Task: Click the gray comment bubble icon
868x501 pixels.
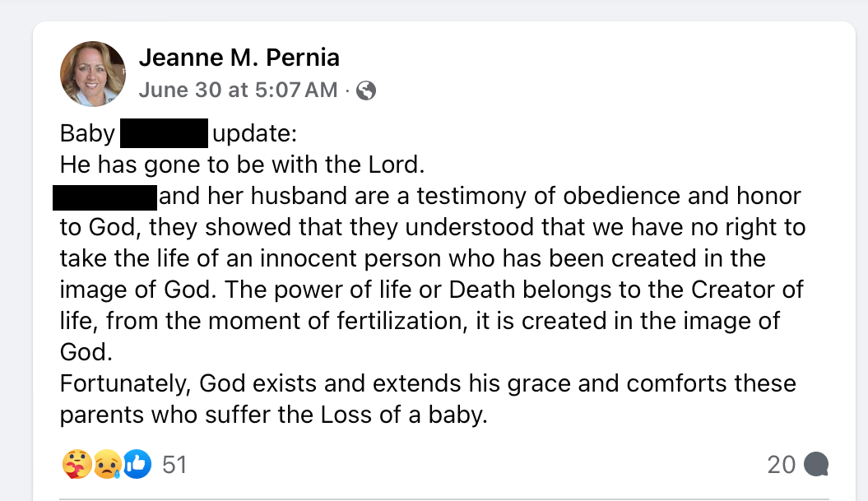Action: click(x=815, y=465)
